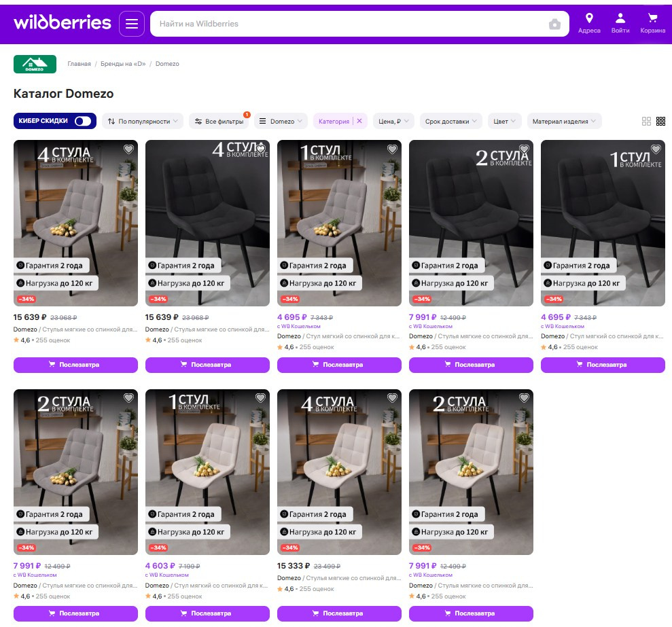Click the Domezo brand logo

(x=35, y=64)
